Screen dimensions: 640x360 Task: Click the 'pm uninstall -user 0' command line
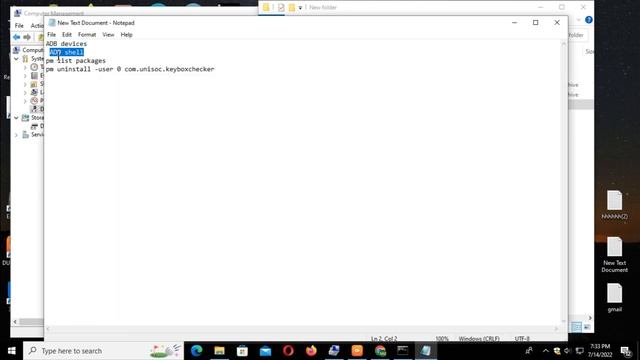click(x=130, y=69)
